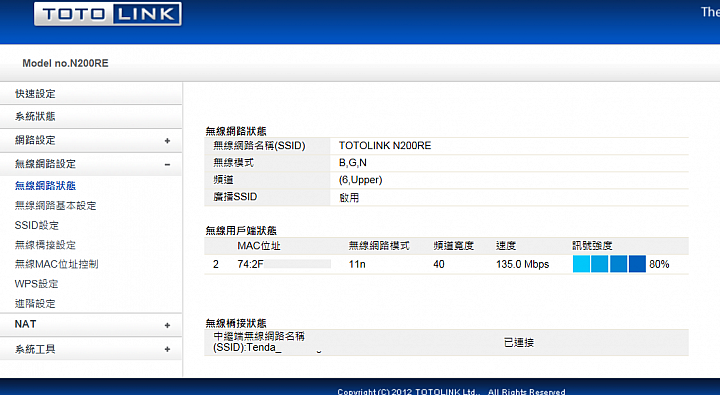The height and width of the screenshot is (395, 720).
Task: Click channel value (6,Upper)
Action: (x=360, y=180)
